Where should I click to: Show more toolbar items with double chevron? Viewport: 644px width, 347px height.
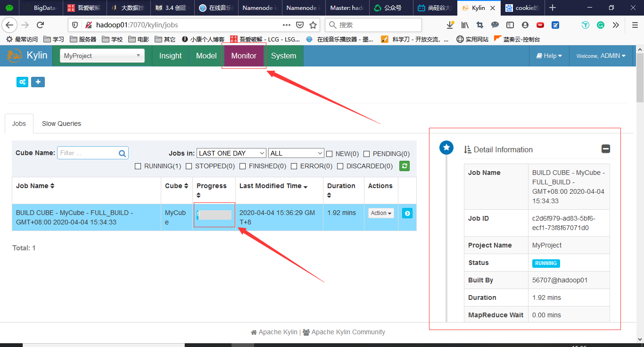[616, 25]
